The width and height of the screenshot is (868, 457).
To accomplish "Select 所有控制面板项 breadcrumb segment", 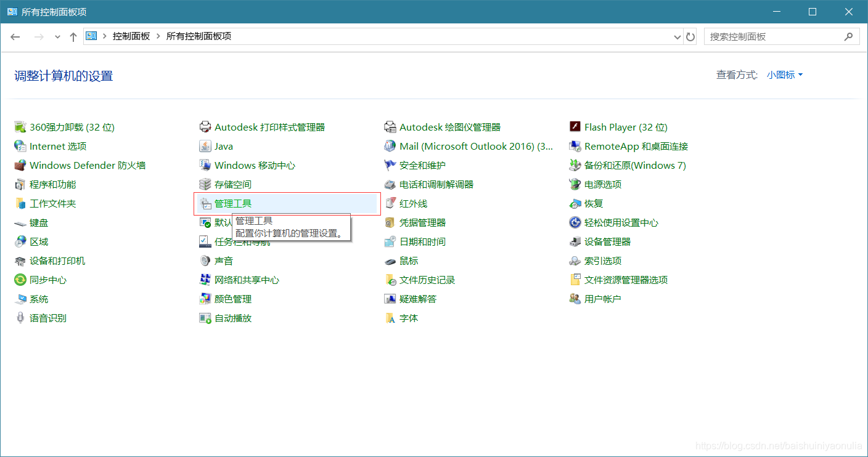I will (199, 36).
